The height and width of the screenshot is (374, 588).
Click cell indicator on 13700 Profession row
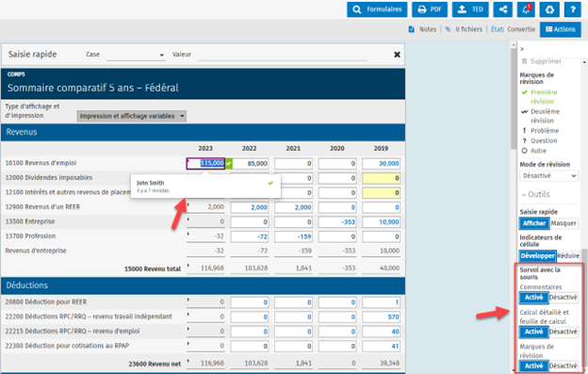tap(188, 234)
